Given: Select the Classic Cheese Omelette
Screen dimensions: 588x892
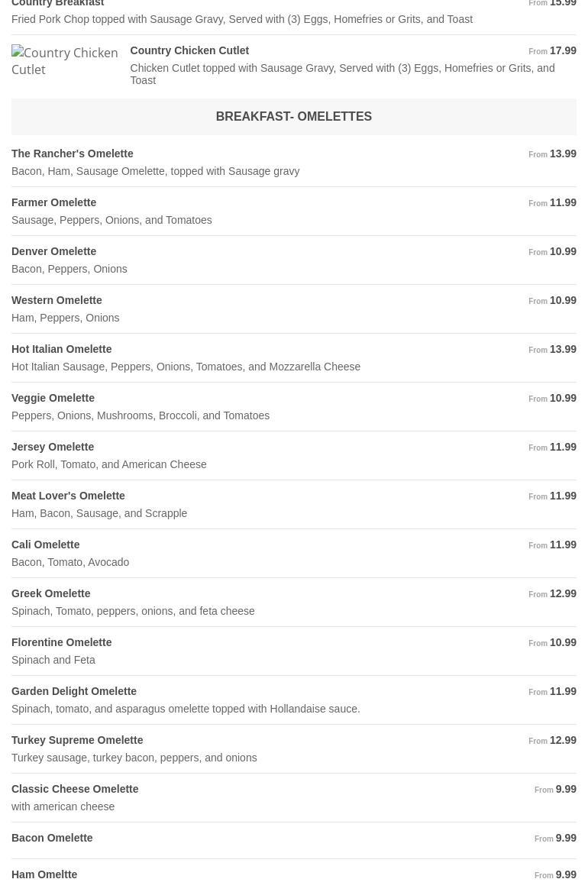Looking at the screenshot, I should (75, 789).
